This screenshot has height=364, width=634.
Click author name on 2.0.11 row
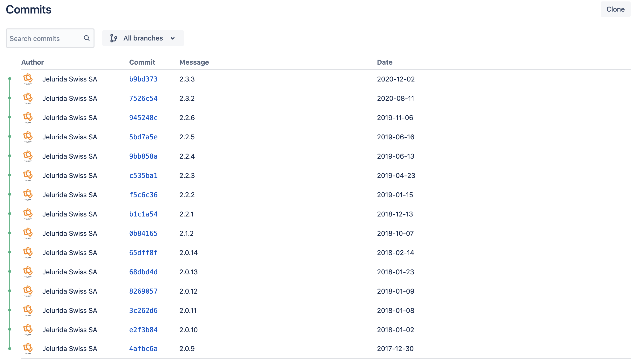click(x=69, y=310)
